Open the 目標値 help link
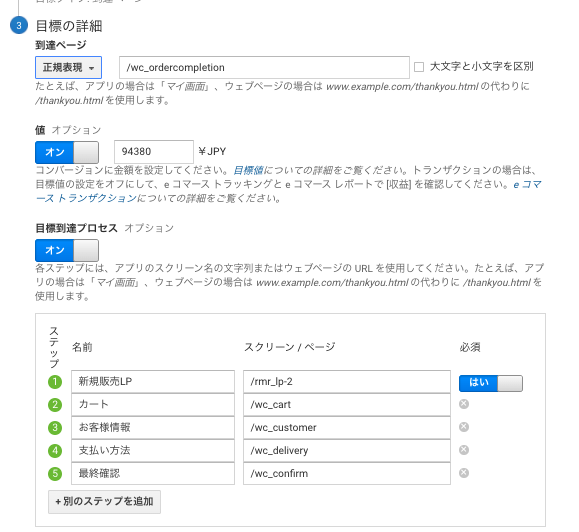579x532 pixels. tap(248, 170)
